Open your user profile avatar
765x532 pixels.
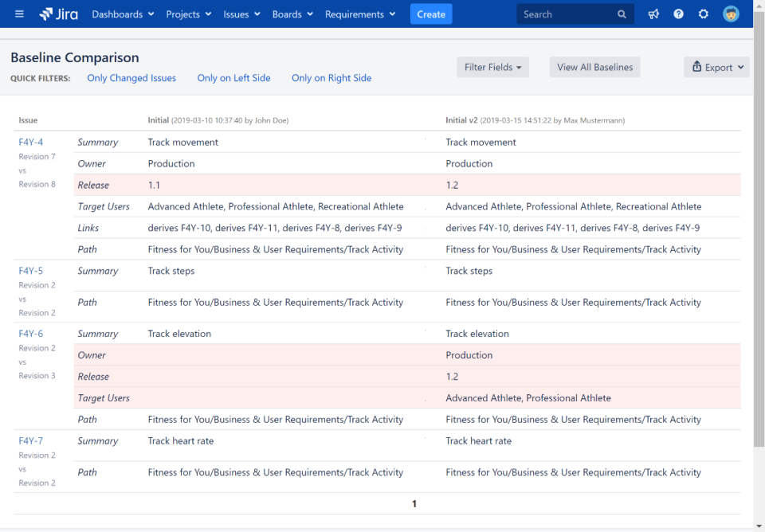(x=731, y=14)
